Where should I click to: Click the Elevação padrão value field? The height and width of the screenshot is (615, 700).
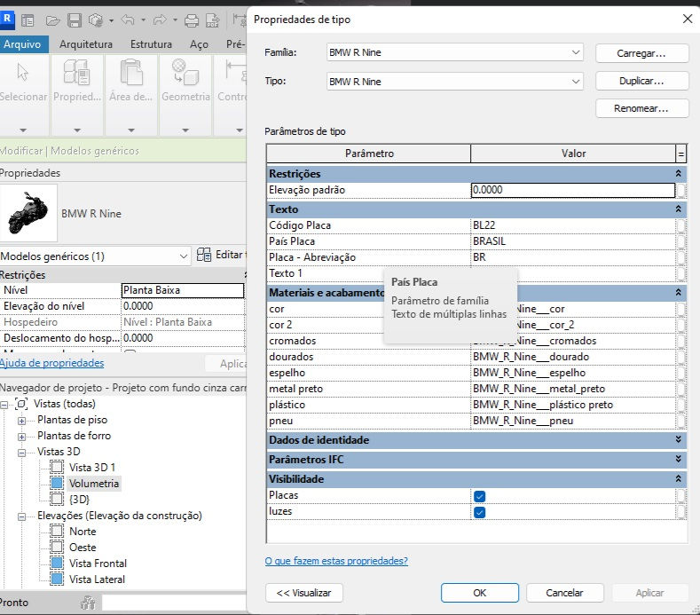tap(573, 190)
